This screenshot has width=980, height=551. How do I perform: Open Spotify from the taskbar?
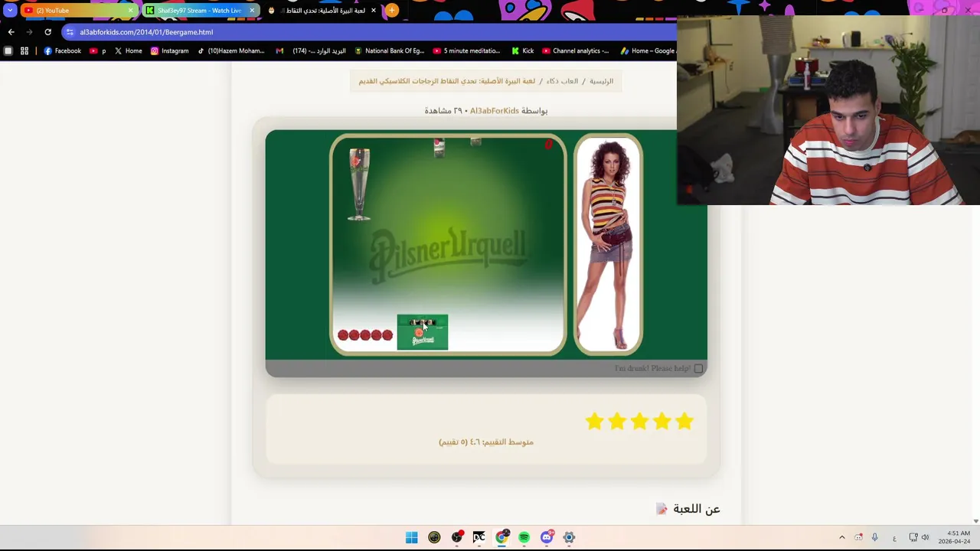pos(524,537)
